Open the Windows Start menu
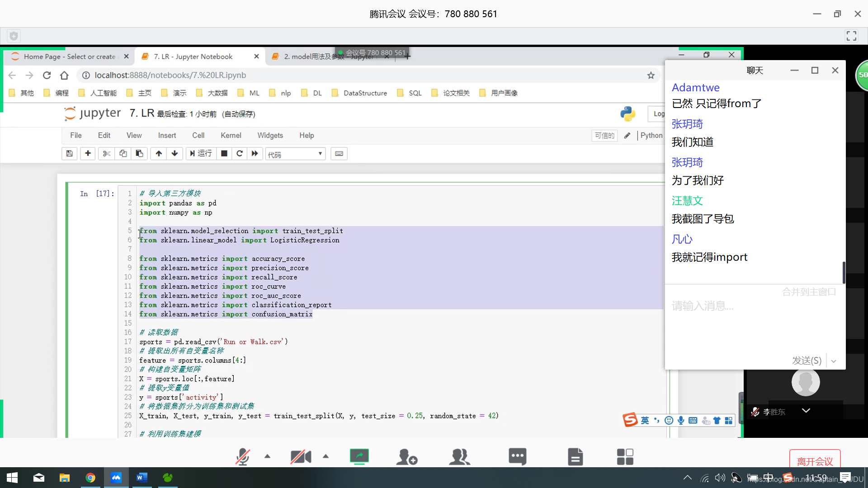 [12, 478]
